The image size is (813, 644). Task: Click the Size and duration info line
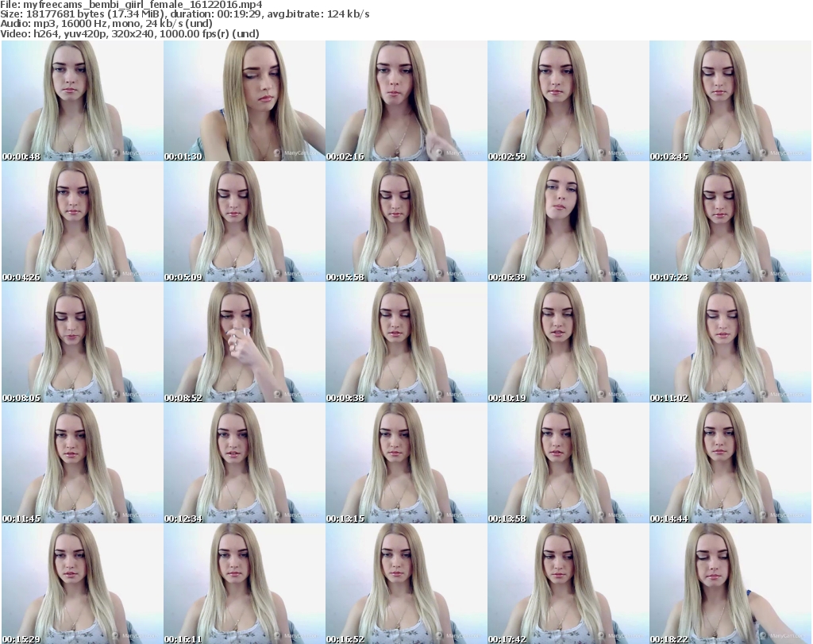pyautogui.click(x=184, y=14)
